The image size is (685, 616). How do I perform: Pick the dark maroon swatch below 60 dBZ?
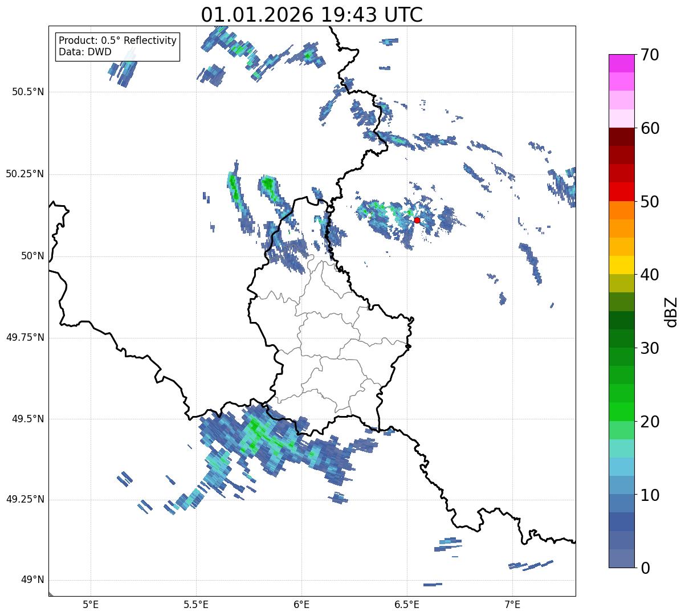(621, 137)
